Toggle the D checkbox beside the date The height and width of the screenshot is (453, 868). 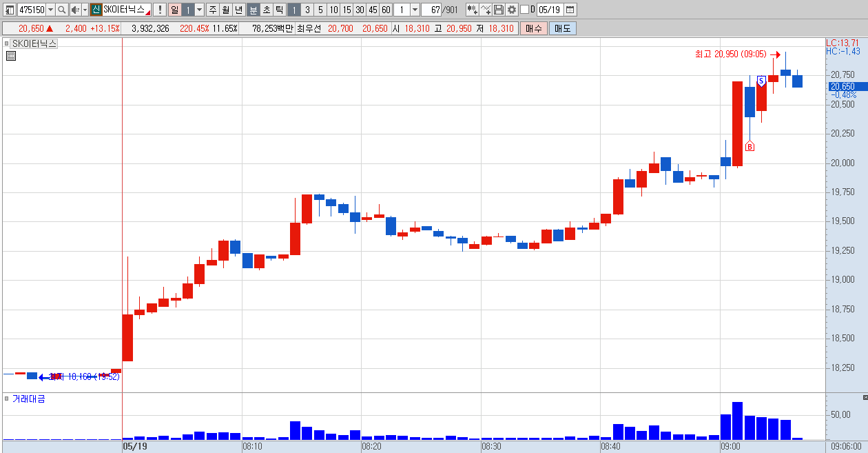click(x=525, y=10)
